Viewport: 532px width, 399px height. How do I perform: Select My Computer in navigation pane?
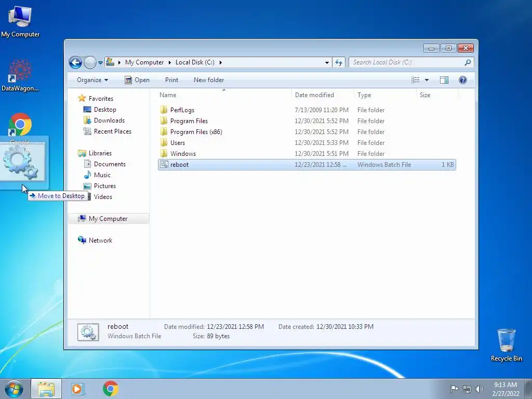pos(109,219)
